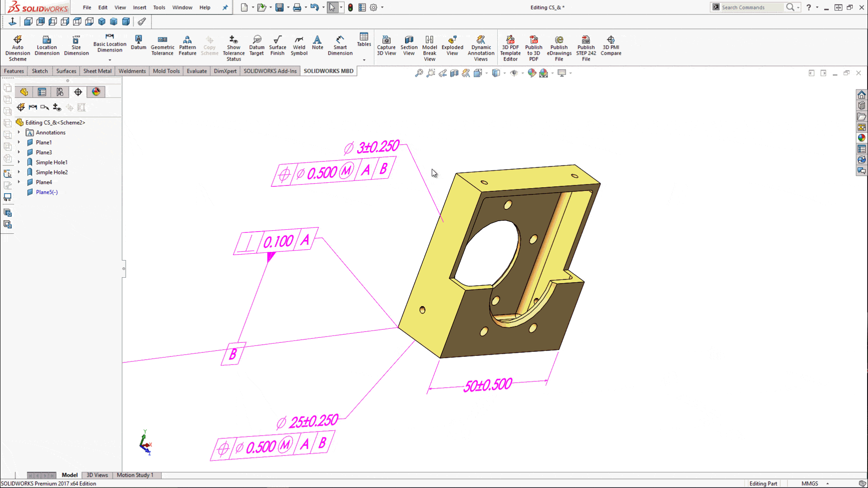
Task: Expand the Plane3 tree node
Action: tap(19, 152)
